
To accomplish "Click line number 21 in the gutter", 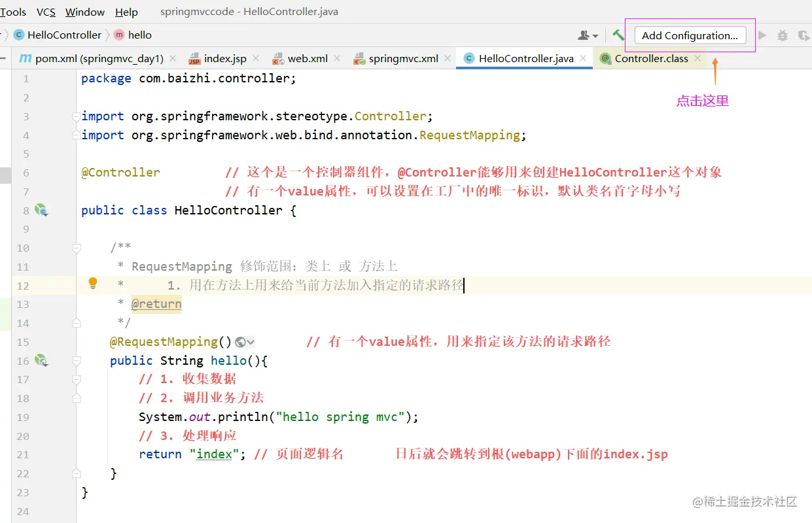I will click(23, 454).
